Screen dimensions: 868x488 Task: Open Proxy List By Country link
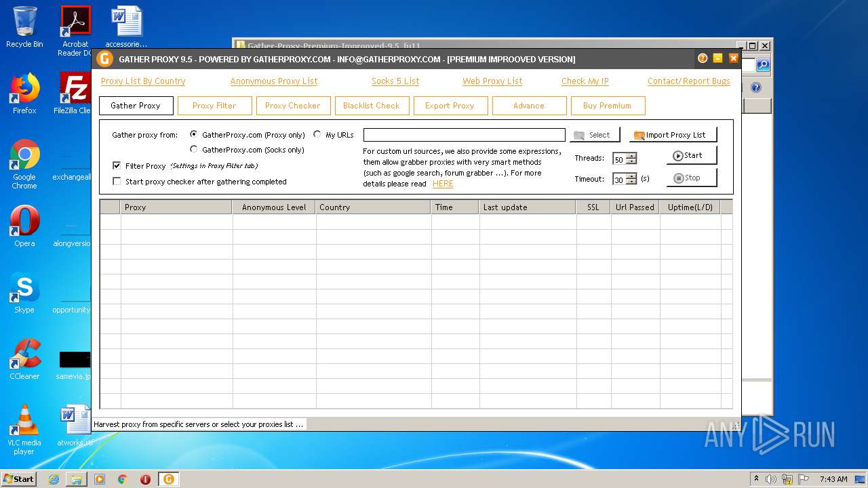click(143, 81)
